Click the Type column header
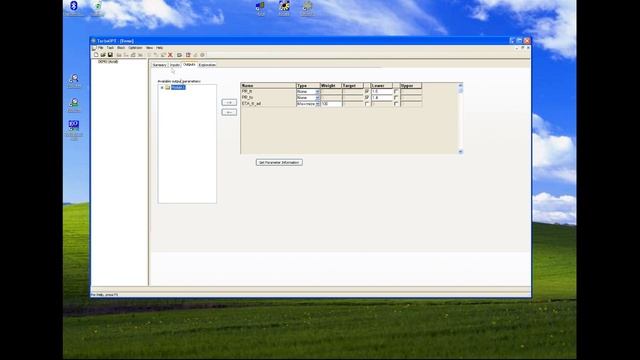640x360 pixels. (308, 86)
